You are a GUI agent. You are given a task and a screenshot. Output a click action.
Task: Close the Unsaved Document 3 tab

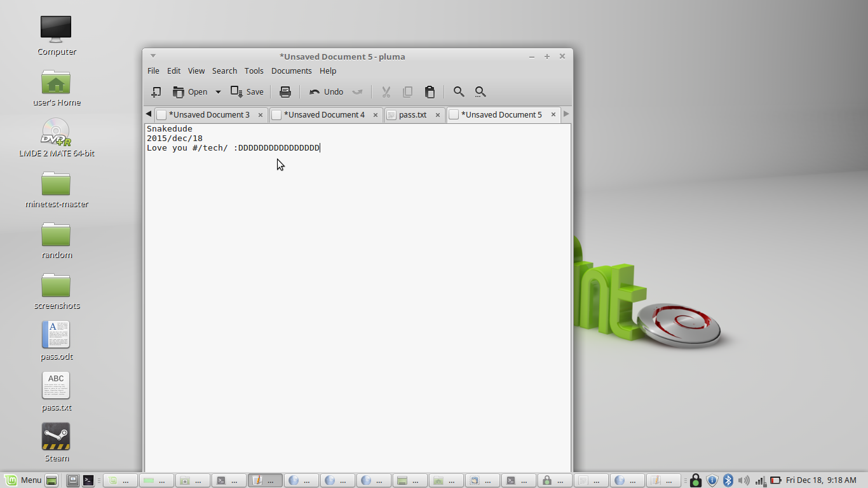coord(261,115)
